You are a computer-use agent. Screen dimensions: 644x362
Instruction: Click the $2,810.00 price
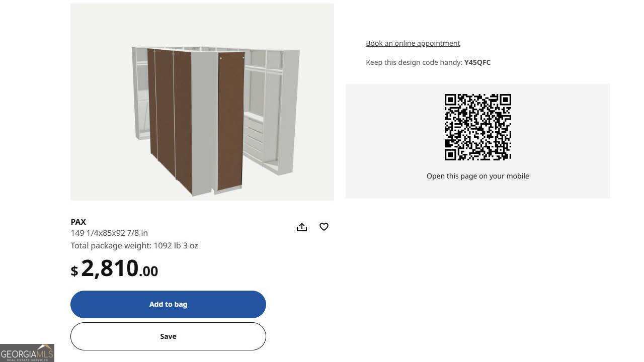(x=114, y=268)
